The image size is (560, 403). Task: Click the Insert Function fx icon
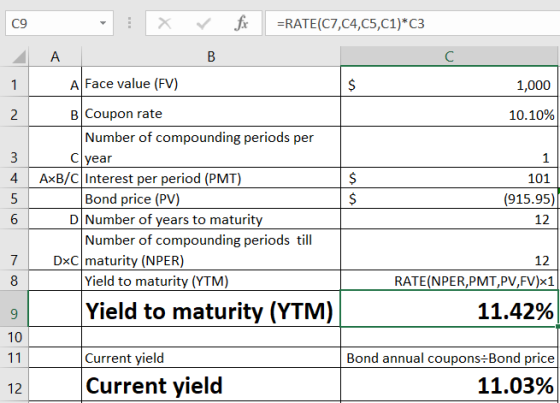coord(241,24)
